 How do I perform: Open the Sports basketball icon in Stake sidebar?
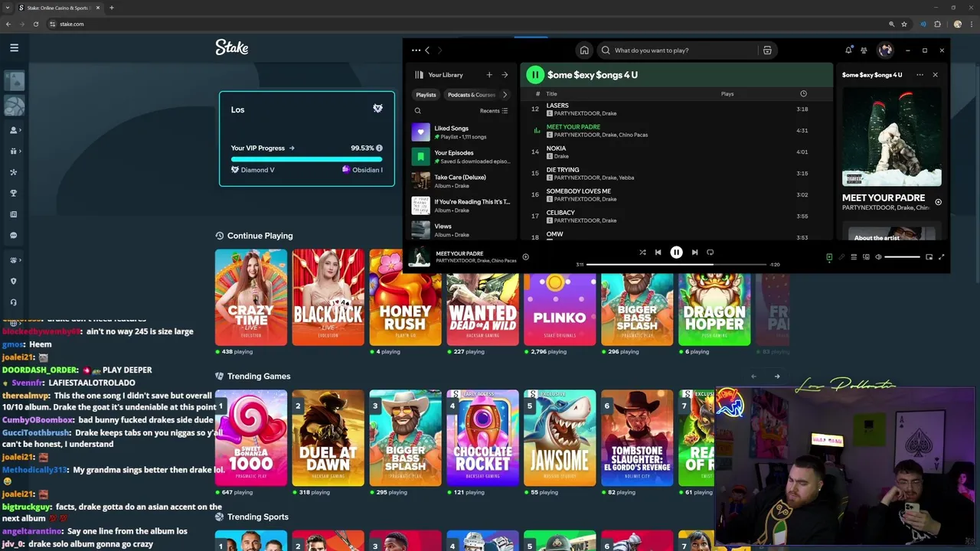point(15,106)
